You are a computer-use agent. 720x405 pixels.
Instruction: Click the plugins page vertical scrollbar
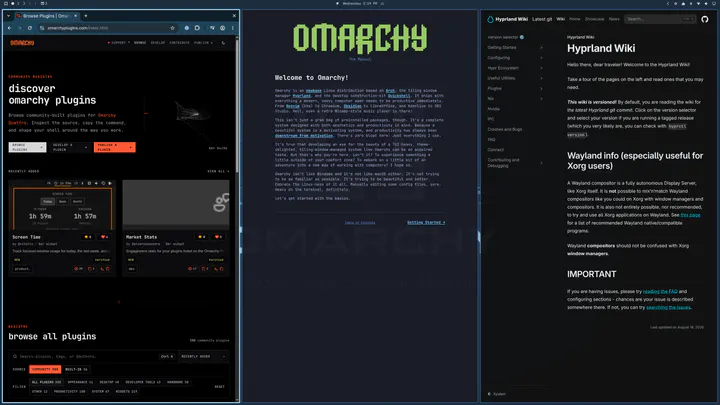click(237, 106)
